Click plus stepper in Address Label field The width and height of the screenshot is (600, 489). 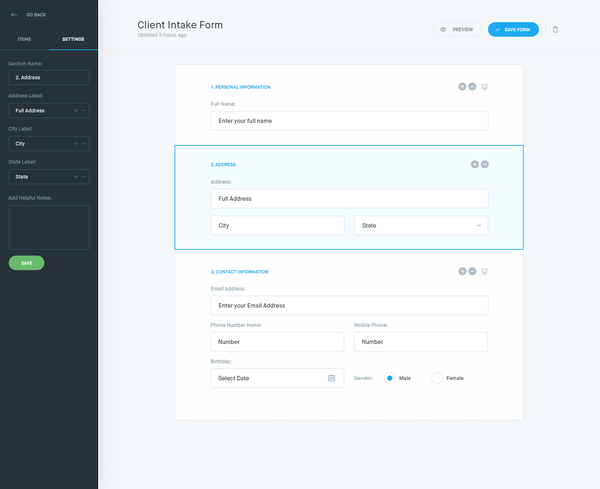pos(76,111)
